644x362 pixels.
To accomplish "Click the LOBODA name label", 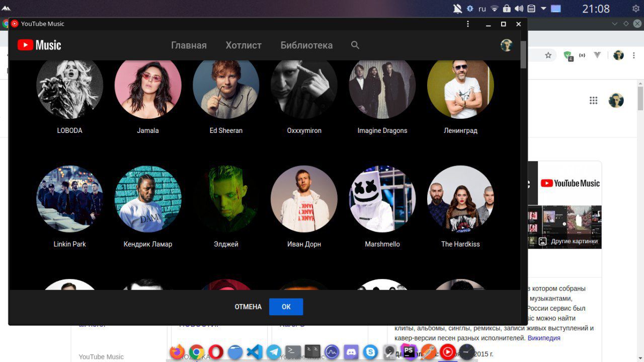I will click(70, 130).
